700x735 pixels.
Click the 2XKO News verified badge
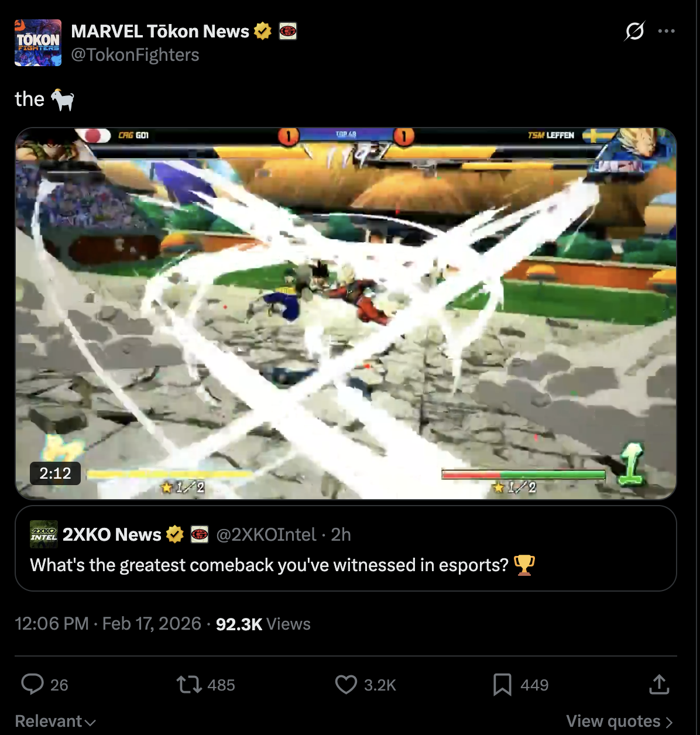click(x=175, y=534)
